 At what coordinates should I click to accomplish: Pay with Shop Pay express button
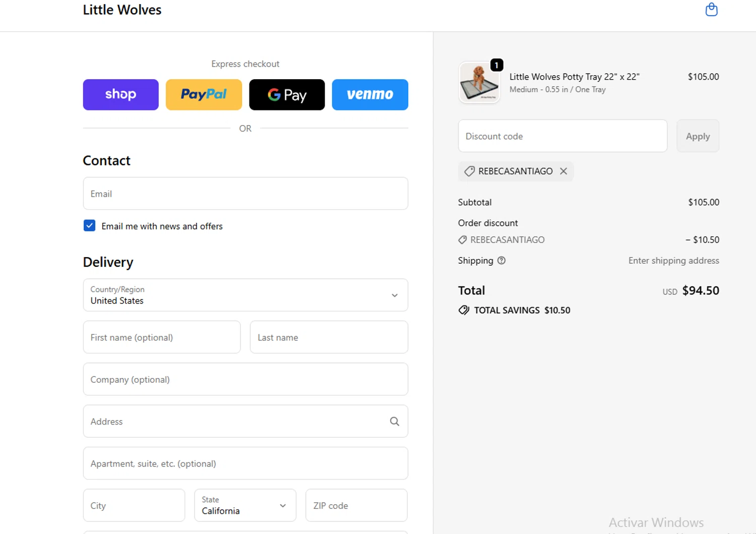tap(120, 94)
